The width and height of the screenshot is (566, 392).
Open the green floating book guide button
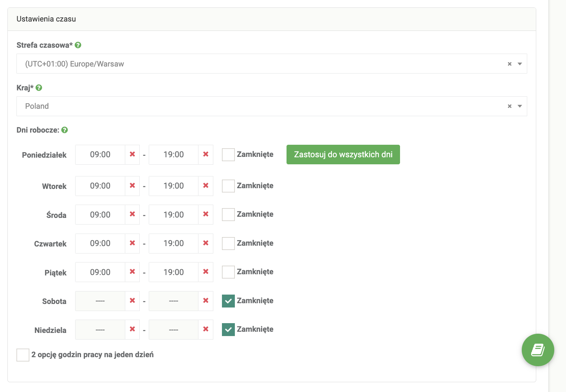[538, 350]
